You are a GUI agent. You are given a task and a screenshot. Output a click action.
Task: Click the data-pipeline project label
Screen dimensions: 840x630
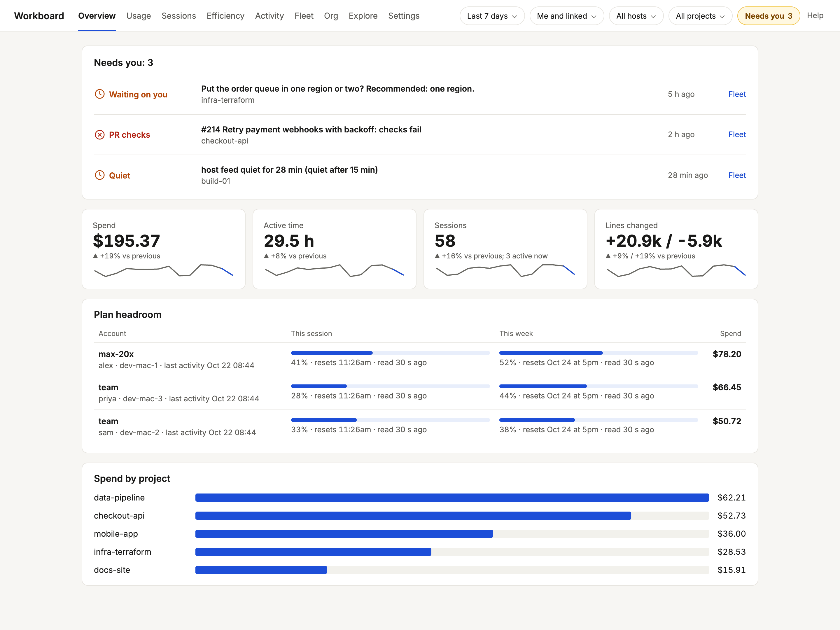pyautogui.click(x=119, y=498)
